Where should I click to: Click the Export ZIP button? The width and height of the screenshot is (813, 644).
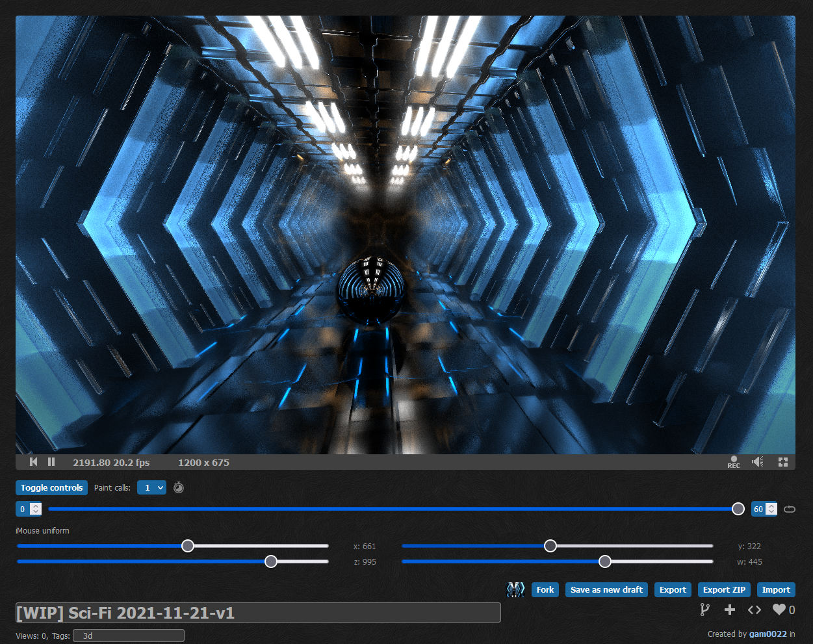click(724, 589)
